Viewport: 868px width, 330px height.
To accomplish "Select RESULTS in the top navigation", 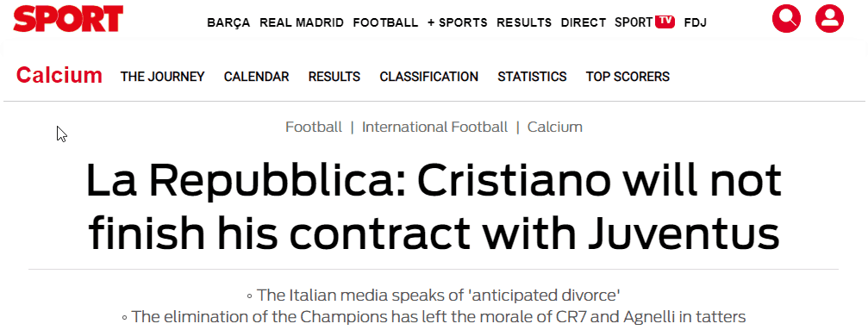I will point(524,22).
